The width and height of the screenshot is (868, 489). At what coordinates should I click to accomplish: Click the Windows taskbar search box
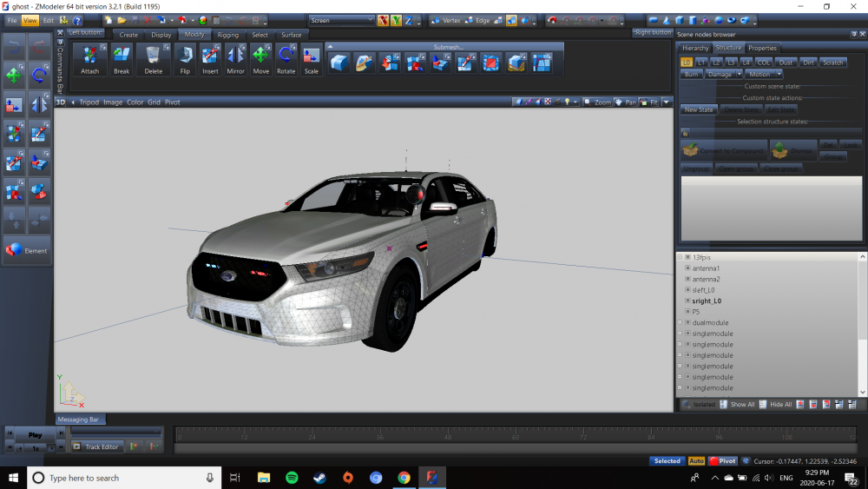(x=122, y=478)
